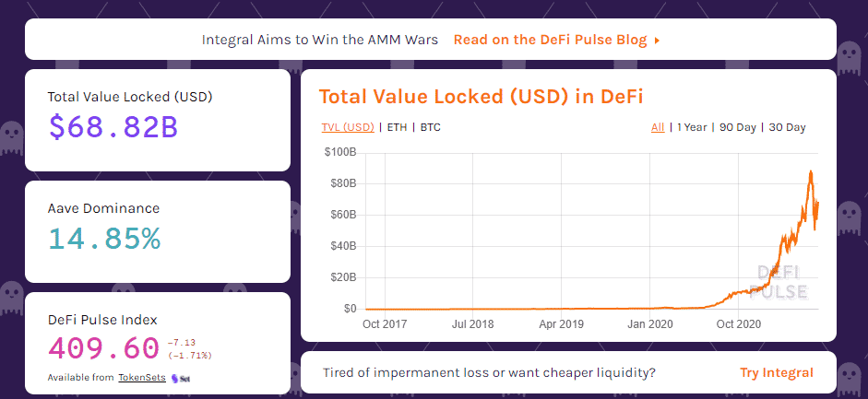This screenshot has height=399, width=868.
Task: Select the 30 Day time range
Action: click(787, 127)
